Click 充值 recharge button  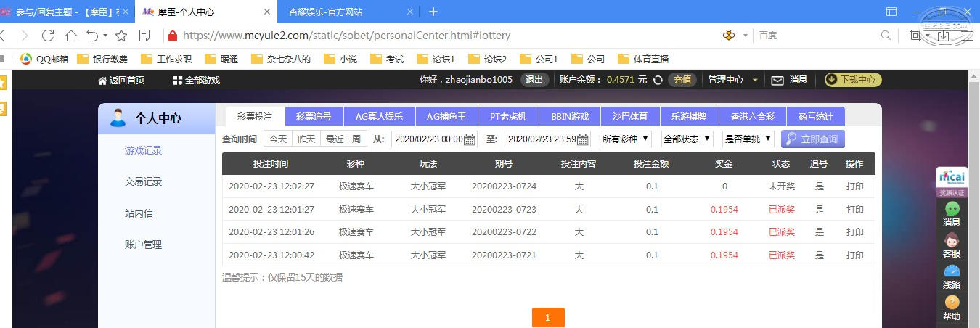click(x=681, y=80)
